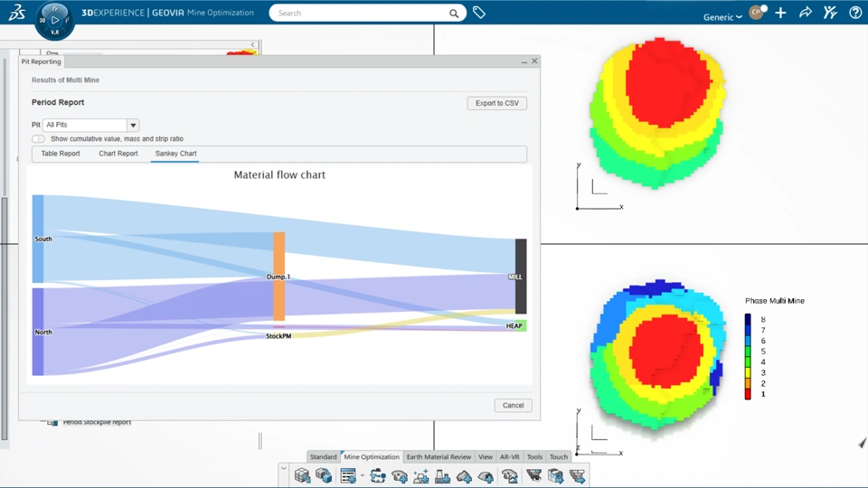This screenshot has width=868, height=488.
Task: Click the Material flow chart title
Action: 279,174
